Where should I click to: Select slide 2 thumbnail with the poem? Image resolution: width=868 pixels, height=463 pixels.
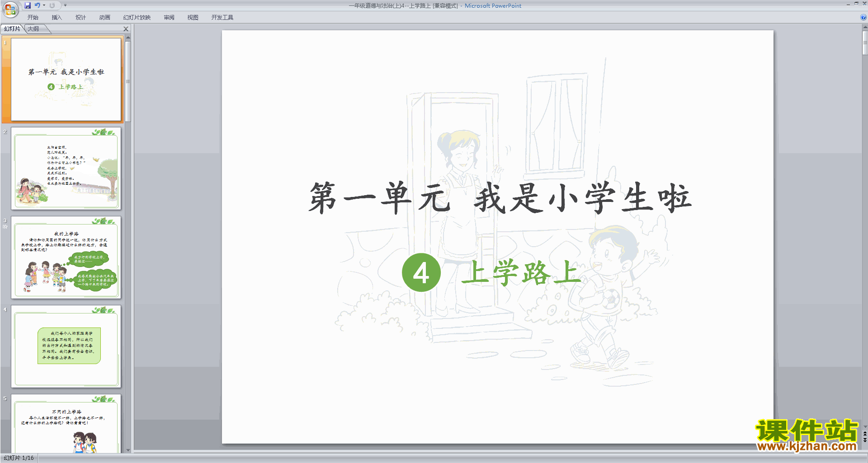click(66, 168)
